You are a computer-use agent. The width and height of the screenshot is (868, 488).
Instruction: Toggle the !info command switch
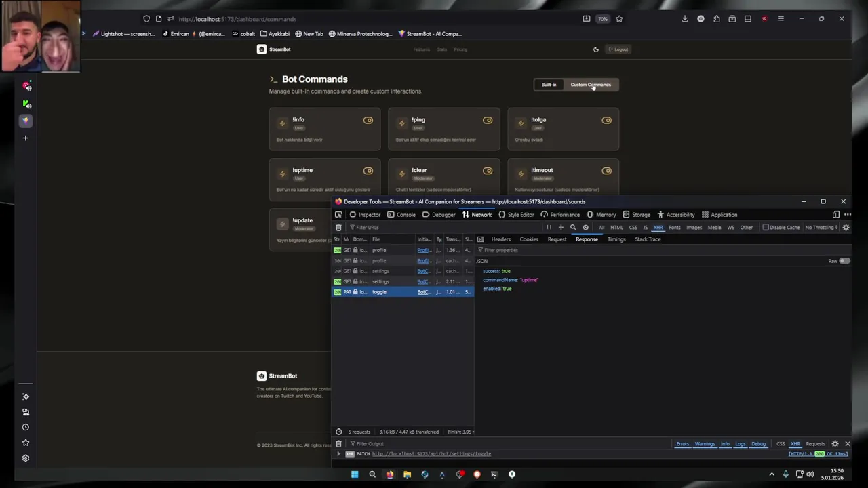point(368,121)
